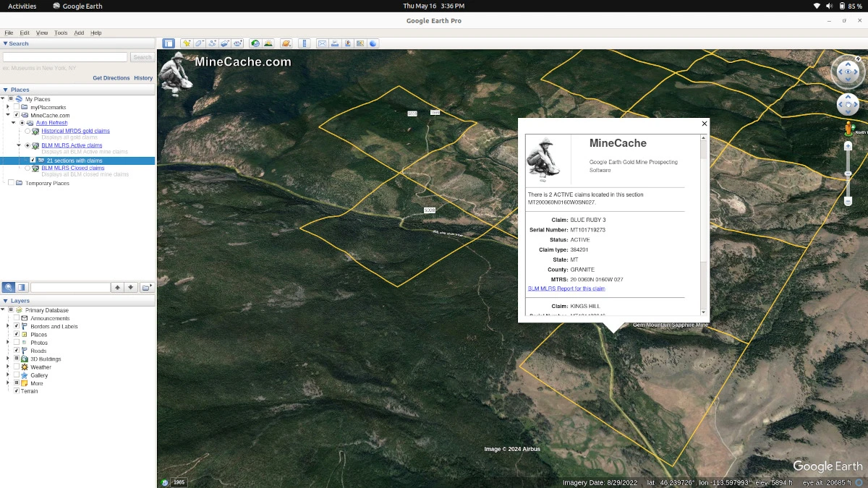Start the Record a Tour tool
This screenshot has width=868, height=488.
pyautogui.click(x=237, y=43)
